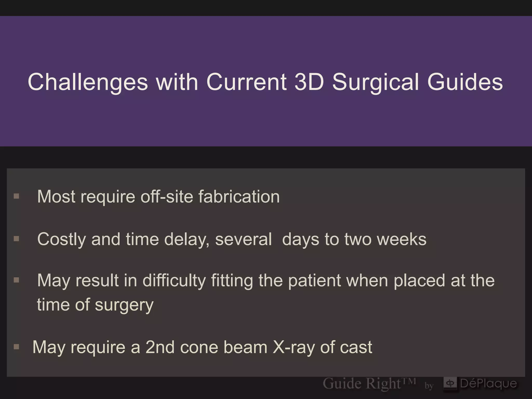
Task: Click the DéPlaque wordmark in the footer
Action: pos(488,384)
